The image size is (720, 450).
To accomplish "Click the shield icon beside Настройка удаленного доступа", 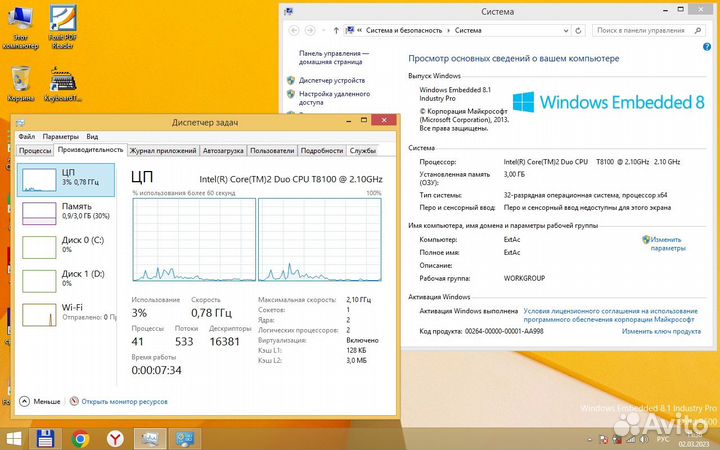I will click(291, 94).
